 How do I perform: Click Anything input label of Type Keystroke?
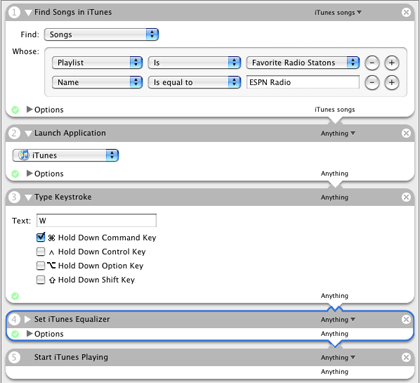pos(334,197)
